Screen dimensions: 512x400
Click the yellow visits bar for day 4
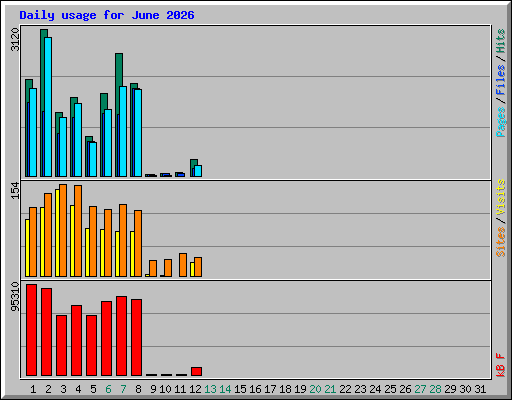[72, 241]
